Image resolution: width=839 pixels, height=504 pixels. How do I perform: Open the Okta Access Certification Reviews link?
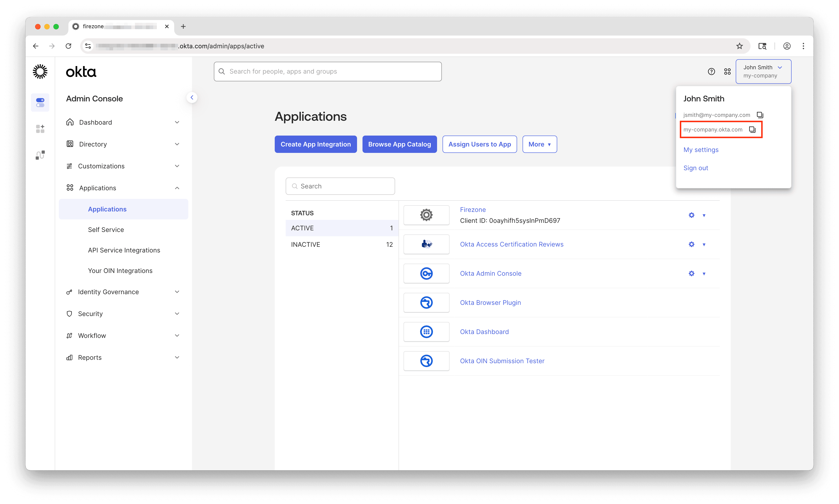coord(511,244)
